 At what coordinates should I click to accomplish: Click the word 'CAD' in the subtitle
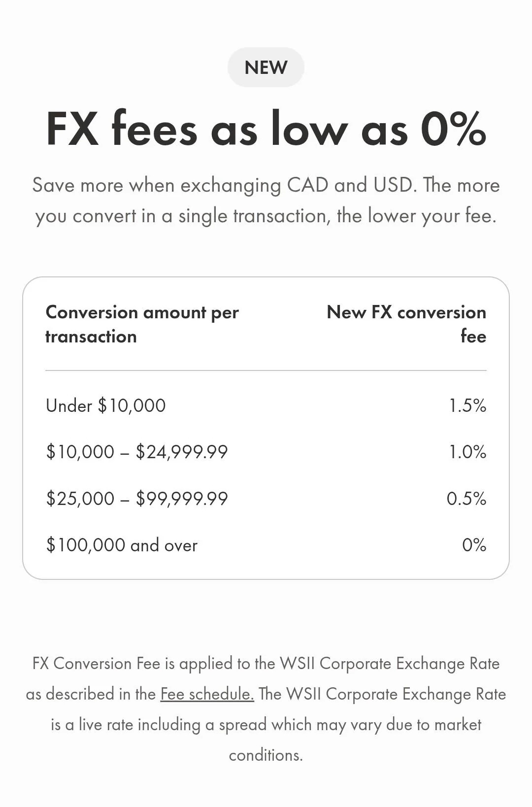[x=307, y=185]
